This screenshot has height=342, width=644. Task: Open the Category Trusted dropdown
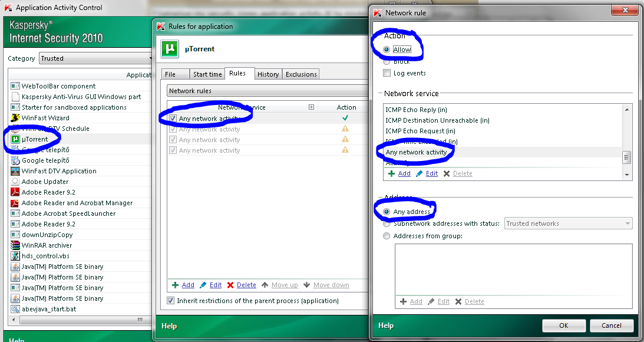pos(97,58)
